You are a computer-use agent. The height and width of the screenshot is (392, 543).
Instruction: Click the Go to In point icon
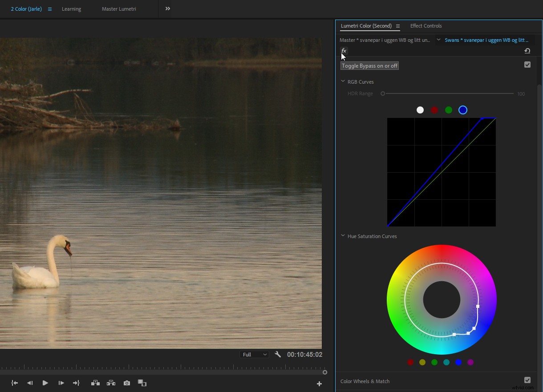pyautogui.click(x=14, y=383)
